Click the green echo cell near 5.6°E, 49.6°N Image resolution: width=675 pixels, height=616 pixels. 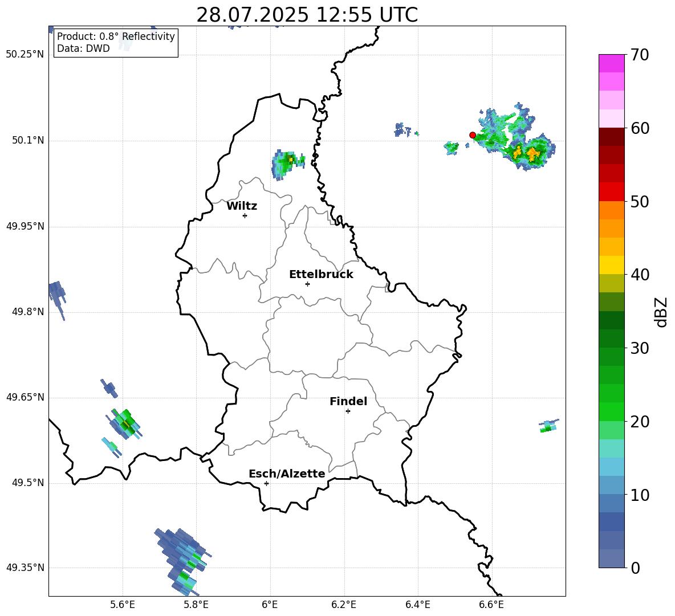pos(124,424)
